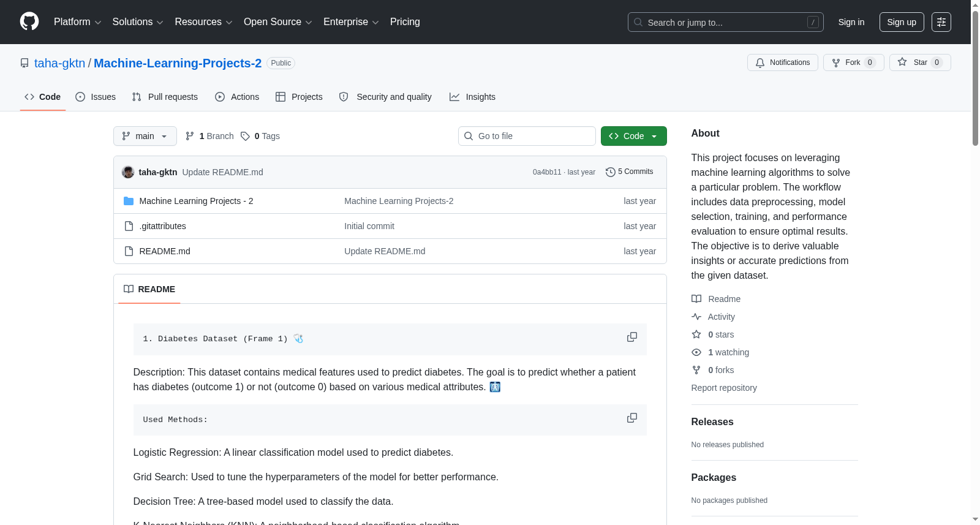The width and height of the screenshot is (980, 525).
Task: Open the global navigation settings icon button
Action: point(941,22)
